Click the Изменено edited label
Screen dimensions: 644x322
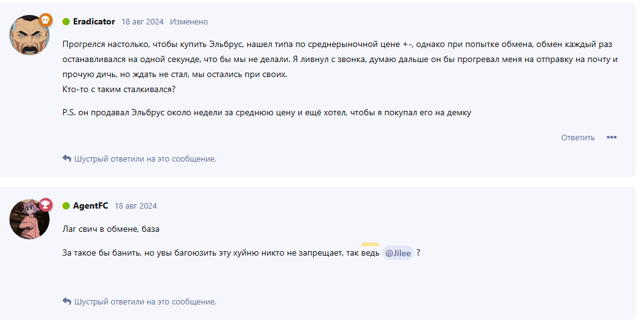(x=189, y=21)
